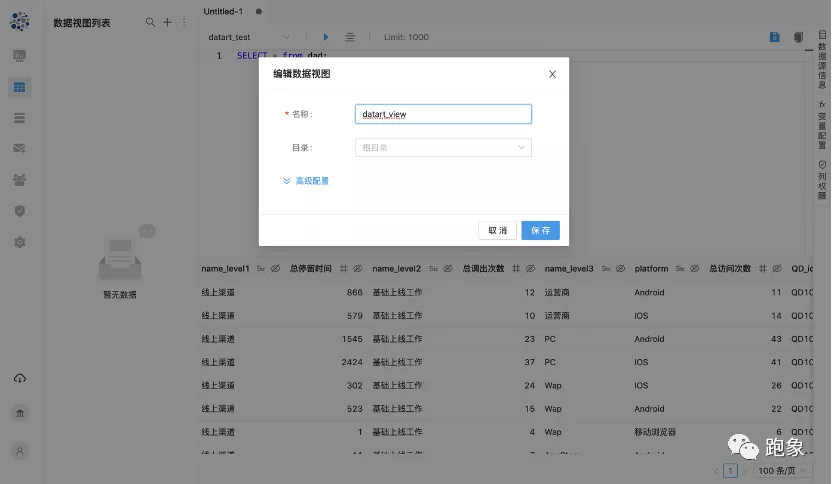Viewport: 832px width, 484px height.
Task: Click the Limit: 1000 field
Action: click(406, 37)
